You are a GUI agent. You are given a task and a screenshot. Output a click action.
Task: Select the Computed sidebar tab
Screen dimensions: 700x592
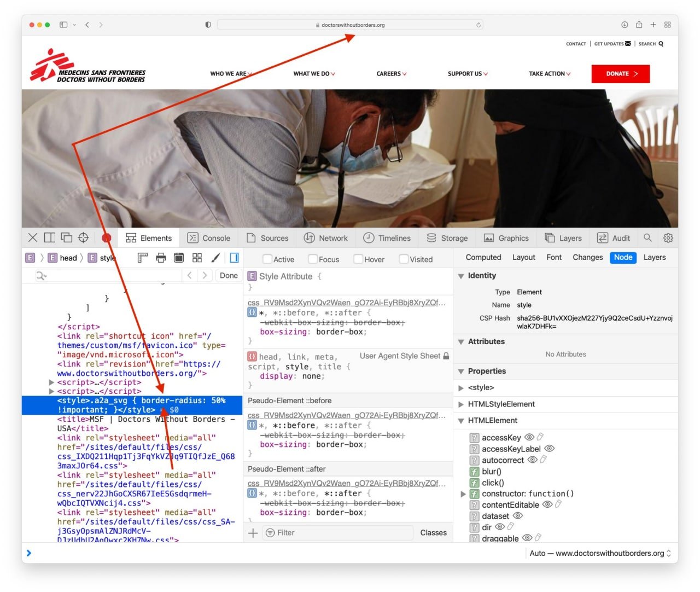click(483, 258)
